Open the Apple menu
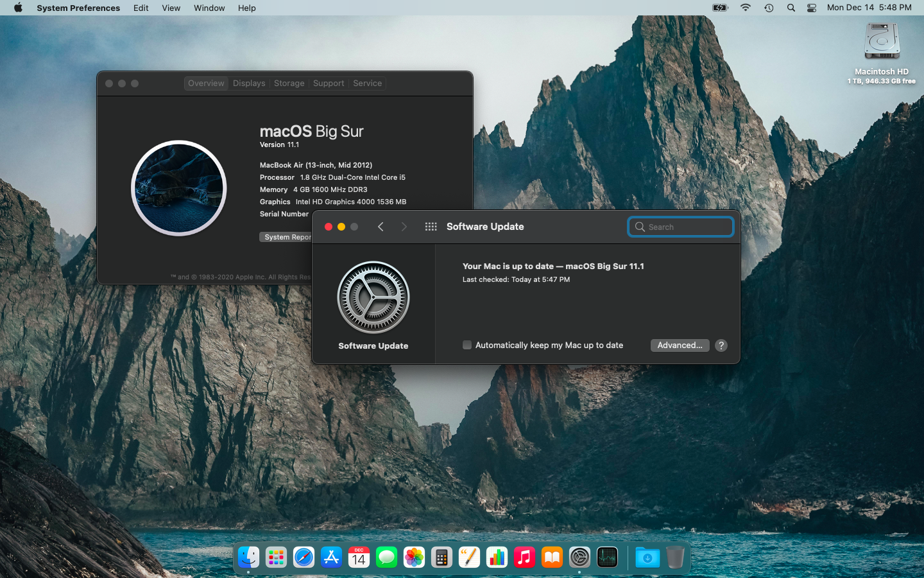 [x=18, y=8]
